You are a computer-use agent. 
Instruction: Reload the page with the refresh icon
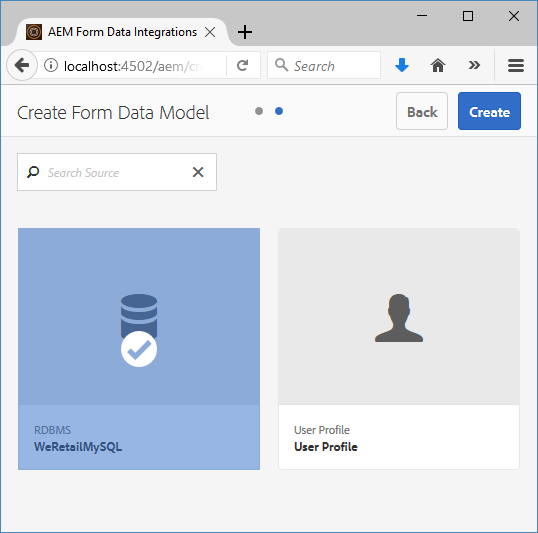point(243,65)
